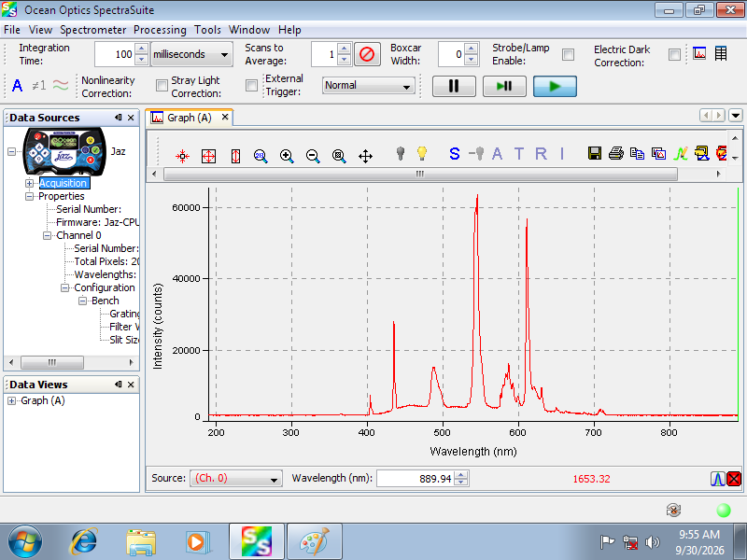The image size is (747, 560).
Task: Click the peak finding icon in graph footer
Action: tap(718, 479)
